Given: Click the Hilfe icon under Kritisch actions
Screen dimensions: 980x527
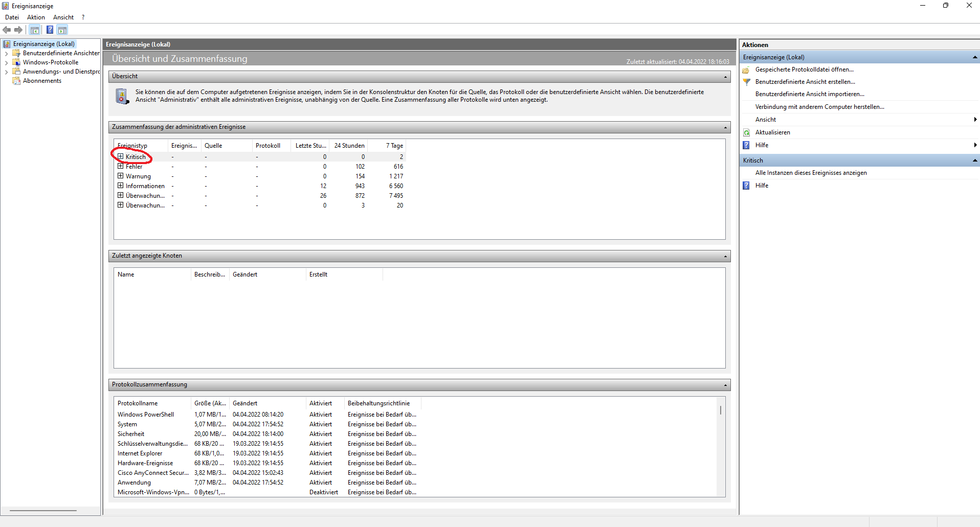Looking at the screenshot, I should tap(746, 186).
